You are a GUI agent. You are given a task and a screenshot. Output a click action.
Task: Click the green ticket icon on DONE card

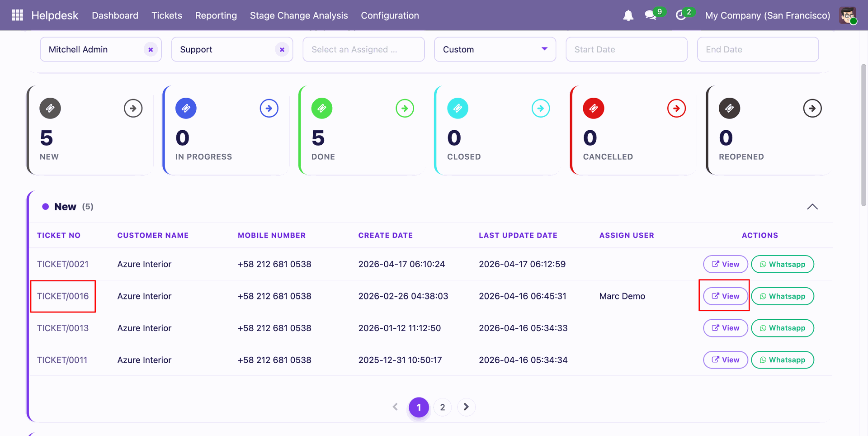click(x=322, y=109)
